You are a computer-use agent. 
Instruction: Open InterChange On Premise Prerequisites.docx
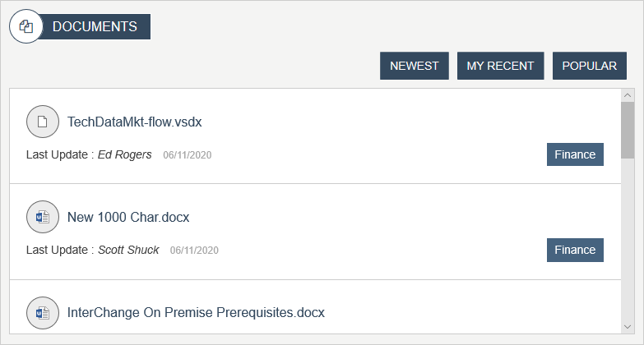(x=196, y=313)
